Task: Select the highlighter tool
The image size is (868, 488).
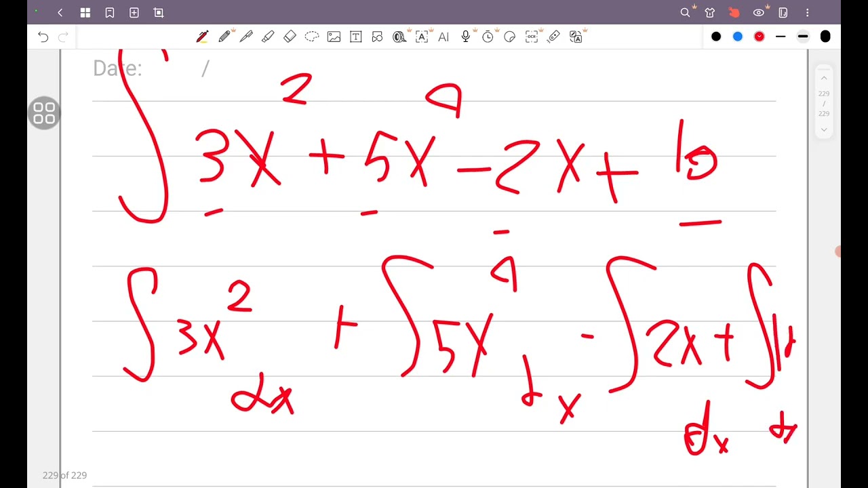Action: (x=268, y=37)
